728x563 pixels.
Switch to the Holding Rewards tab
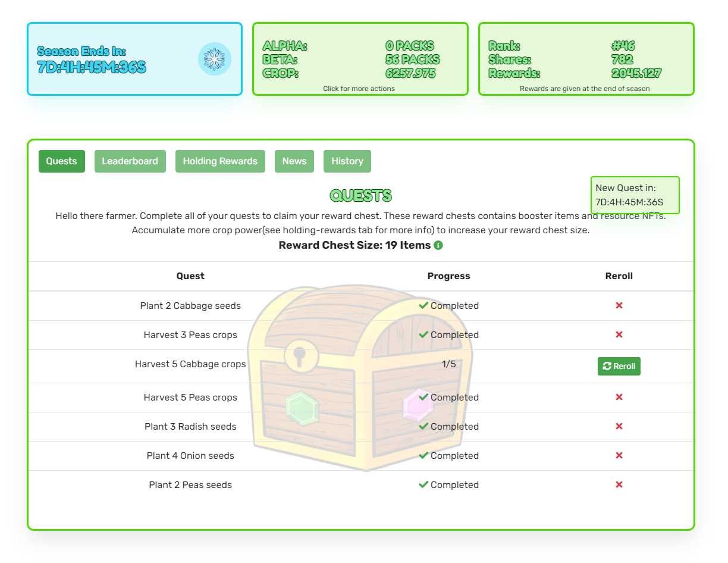pyautogui.click(x=220, y=161)
